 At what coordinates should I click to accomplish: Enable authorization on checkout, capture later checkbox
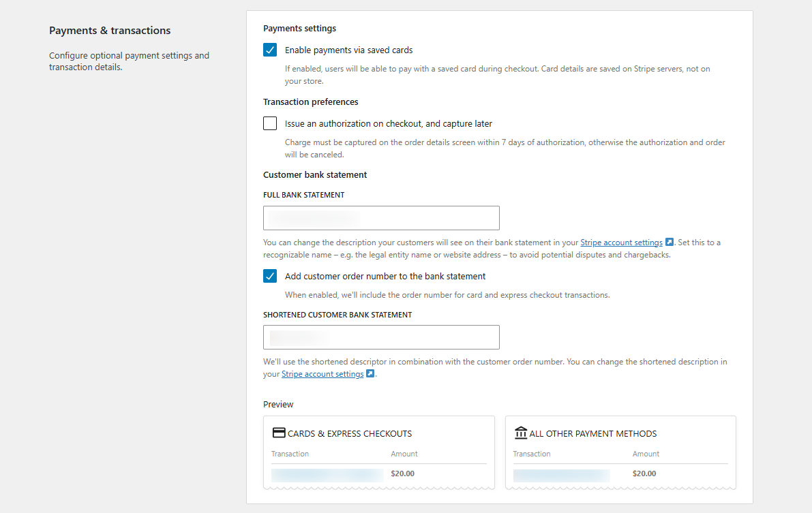pyautogui.click(x=270, y=123)
